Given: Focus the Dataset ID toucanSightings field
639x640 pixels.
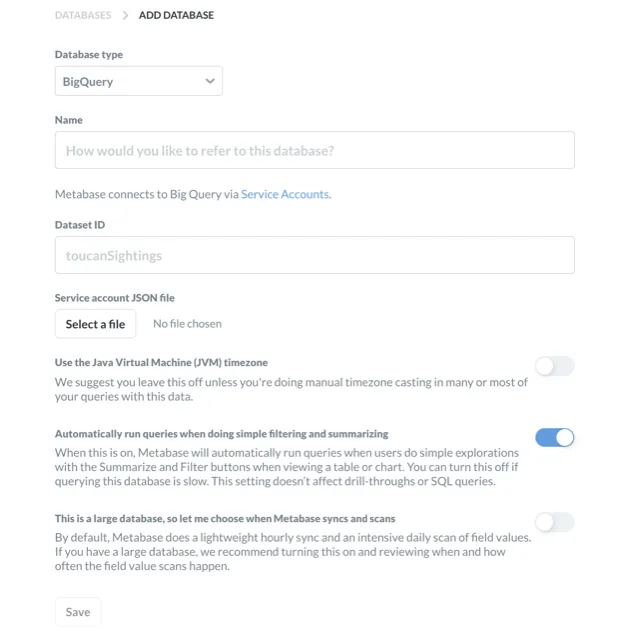Looking at the screenshot, I should [315, 255].
